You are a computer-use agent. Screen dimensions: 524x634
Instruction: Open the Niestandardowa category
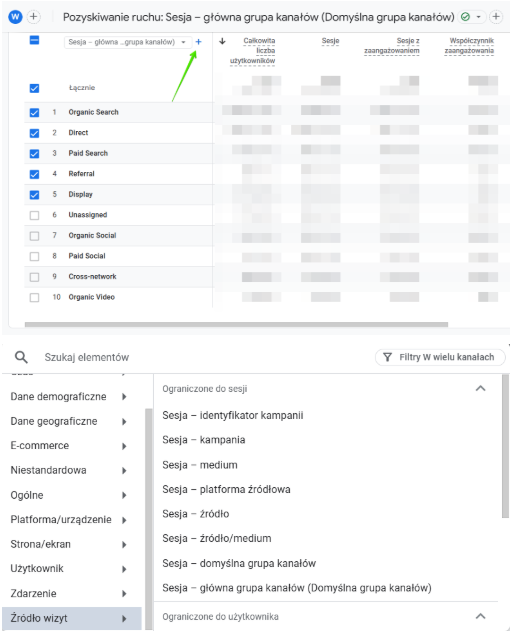(x=72, y=470)
